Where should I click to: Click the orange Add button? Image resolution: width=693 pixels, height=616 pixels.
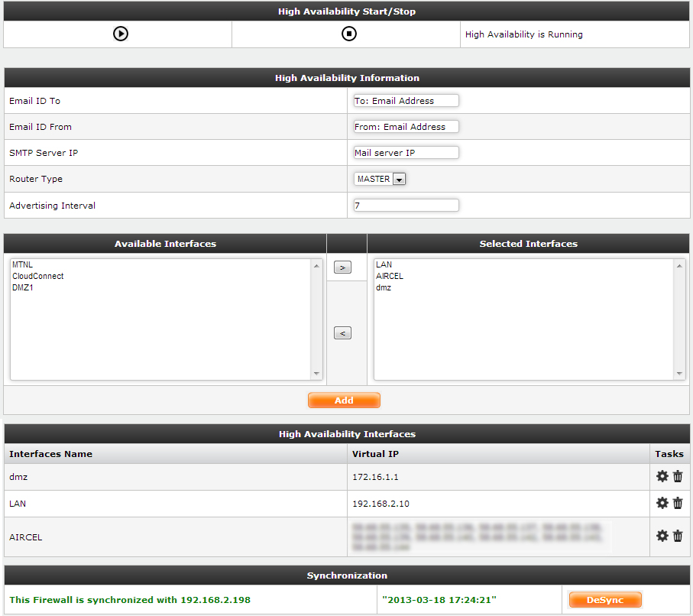(x=344, y=400)
